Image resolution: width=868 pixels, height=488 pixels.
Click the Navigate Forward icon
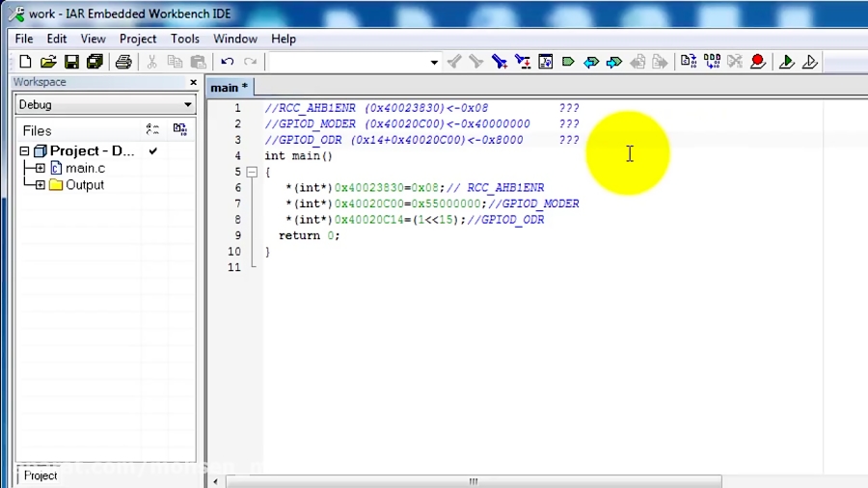tap(660, 62)
